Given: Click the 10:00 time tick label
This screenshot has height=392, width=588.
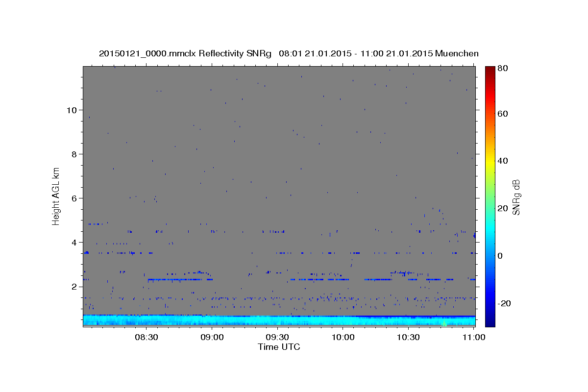Looking at the screenshot, I should [343, 337].
